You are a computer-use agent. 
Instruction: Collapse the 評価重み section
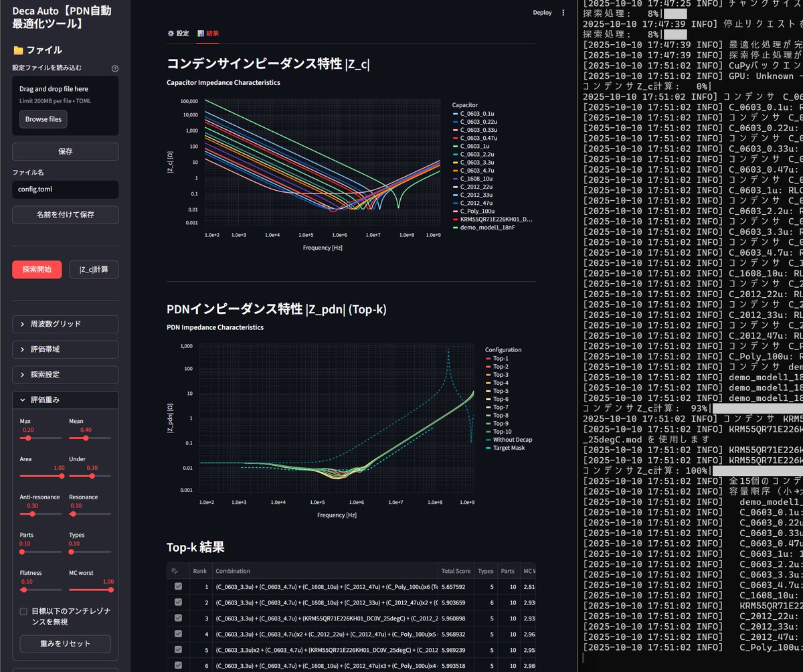click(66, 400)
